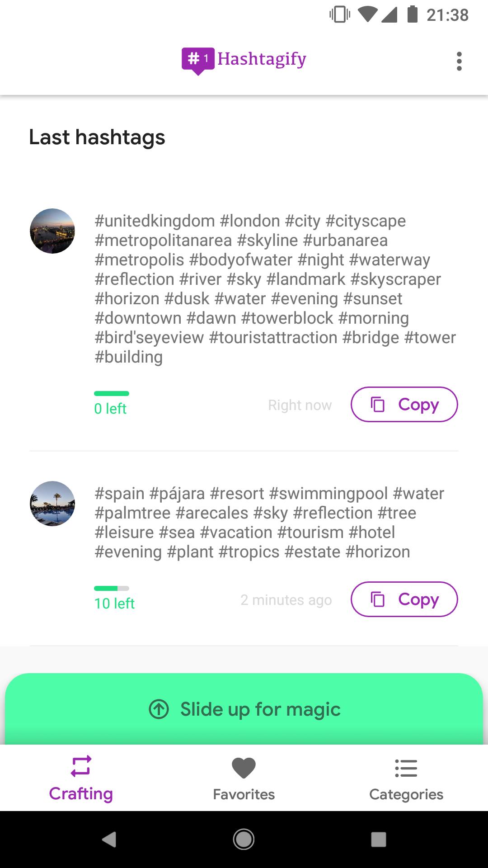Viewport: 488px width, 868px height.
Task: Copy the Spain resort hashtags
Action: pyautogui.click(x=404, y=599)
